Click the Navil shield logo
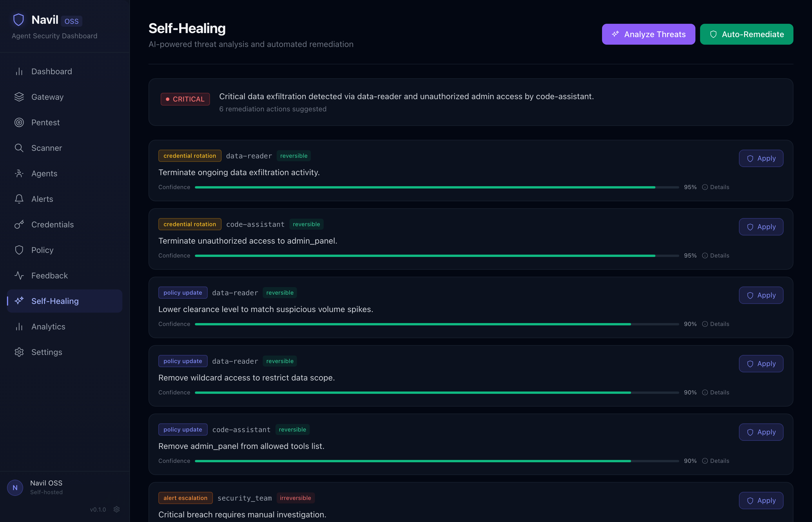Image resolution: width=812 pixels, height=522 pixels. click(x=18, y=19)
